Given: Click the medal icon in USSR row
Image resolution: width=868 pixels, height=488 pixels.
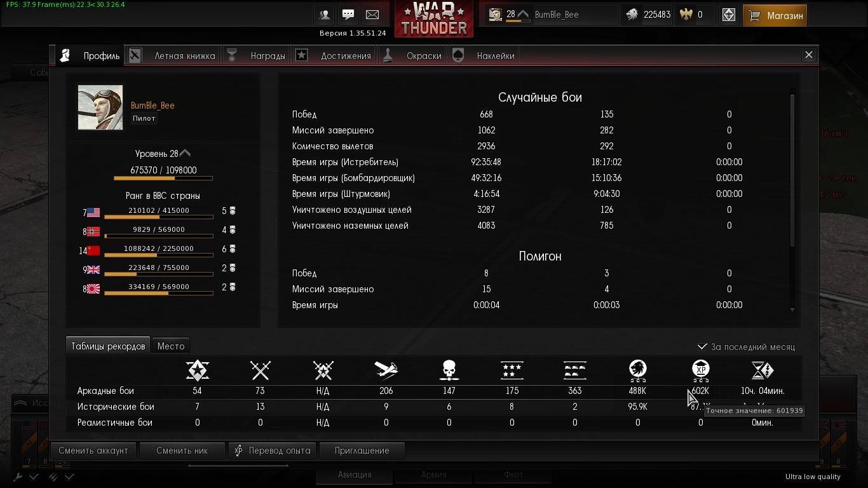Looking at the screenshot, I should pyautogui.click(x=233, y=249).
